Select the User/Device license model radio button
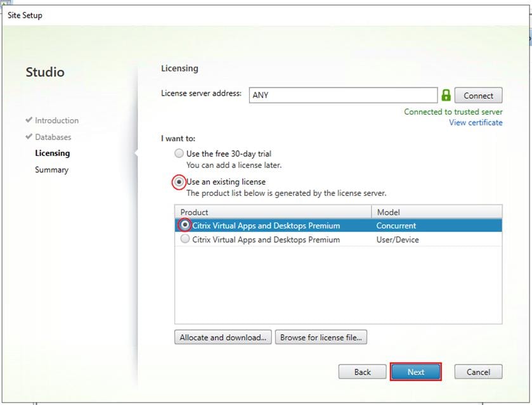The height and width of the screenshot is (405, 532). [184, 240]
